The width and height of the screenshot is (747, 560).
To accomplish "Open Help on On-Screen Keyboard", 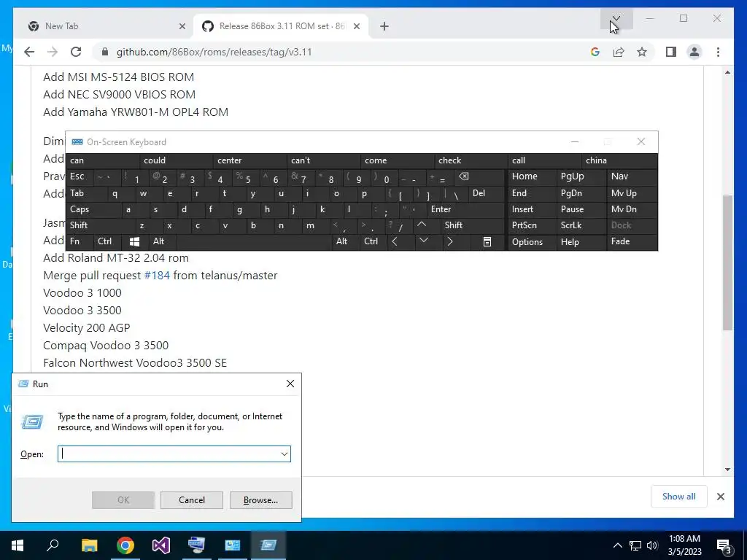I will point(581,242).
